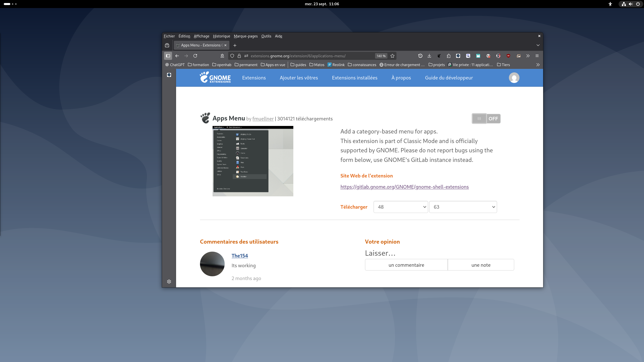Click the GNOME Extensions logo
The height and width of the screenshot is (362, 644).
pyautogui.click(x=215, y=77)
